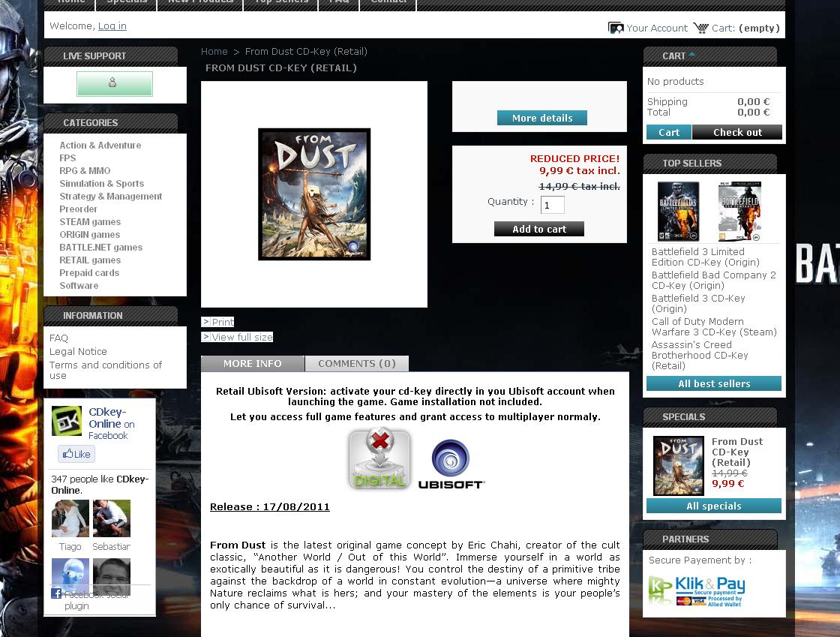Click the All specials button
This screenshot has width=840, height=637.
(x=713, y=506)
